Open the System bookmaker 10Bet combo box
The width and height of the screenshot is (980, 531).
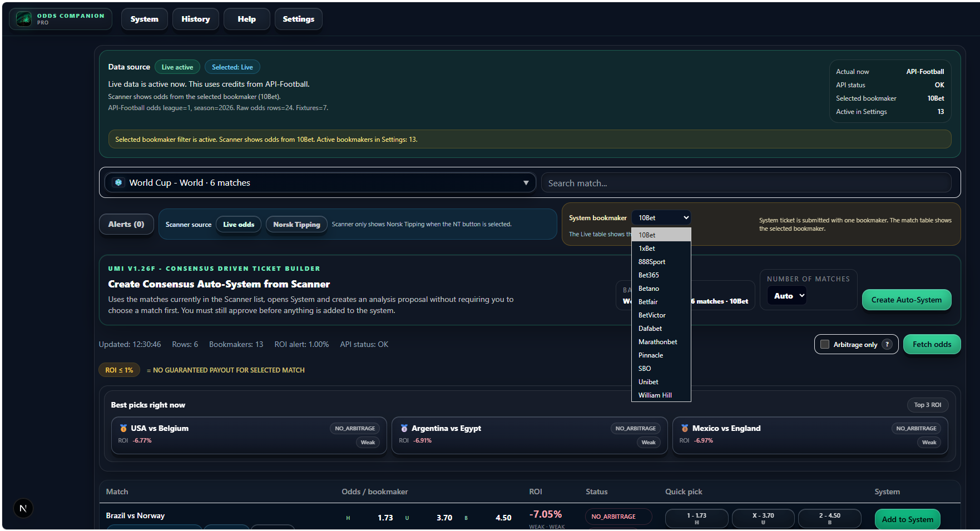pyautogui.click(x=661, y=218)
